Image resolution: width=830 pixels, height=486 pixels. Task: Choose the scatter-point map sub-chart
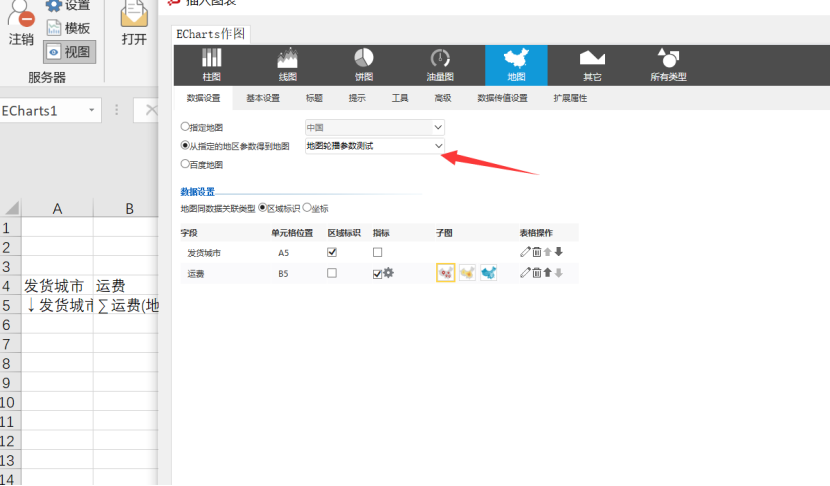click(446, 273)
